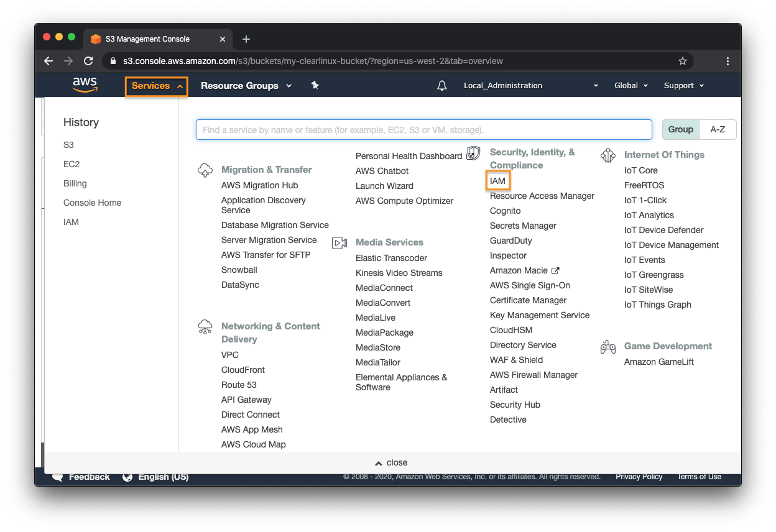Open Route 53 service

click(x=239, y=385)
